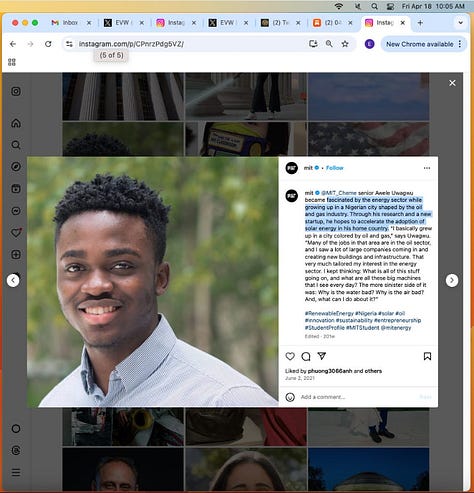Open macOS Spotlight search
The width and height of the screenshot is (474, 493).
click(x=374, y=6)
